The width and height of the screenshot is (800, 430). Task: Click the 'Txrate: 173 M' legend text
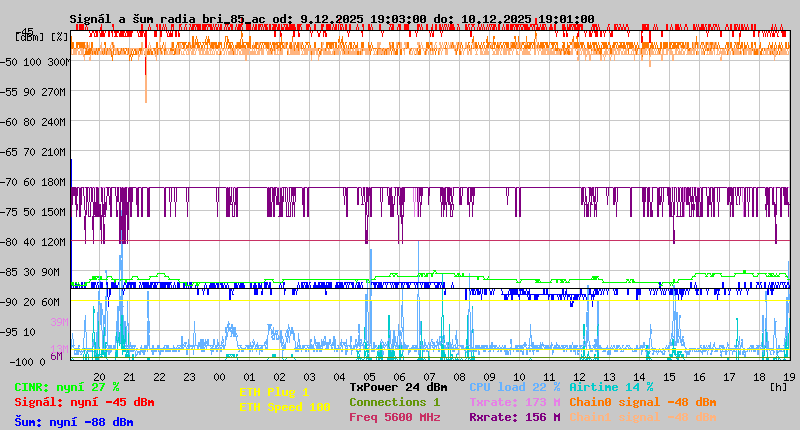pyautogui.click(x=514, y=402)
